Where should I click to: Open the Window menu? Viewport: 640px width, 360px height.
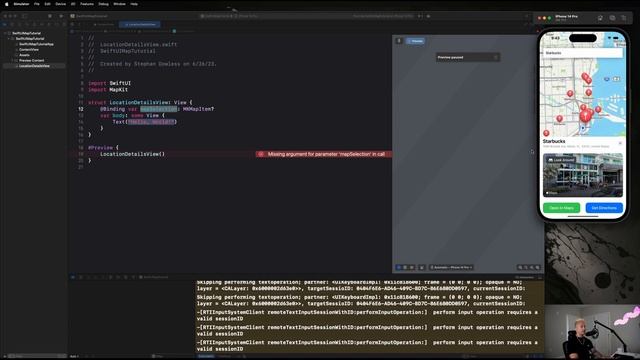[119, 4]
